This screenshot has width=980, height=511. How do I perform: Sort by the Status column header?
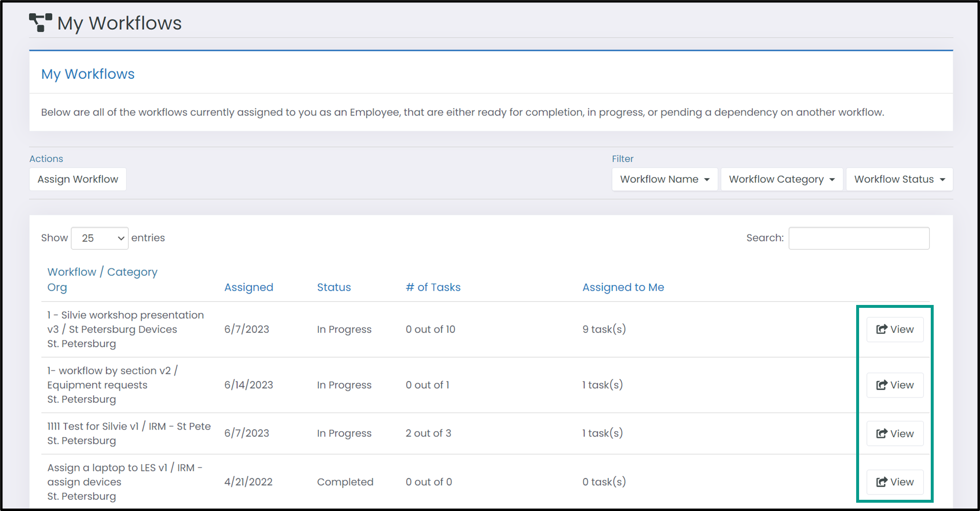[334, 287]
